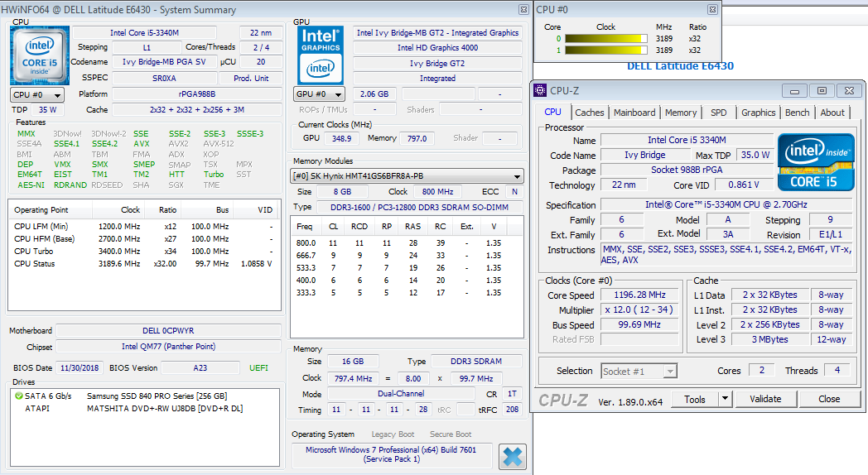
Task: Click the Close button in CPU-Z
Action: pyautogui.click(x=829, y=399)
